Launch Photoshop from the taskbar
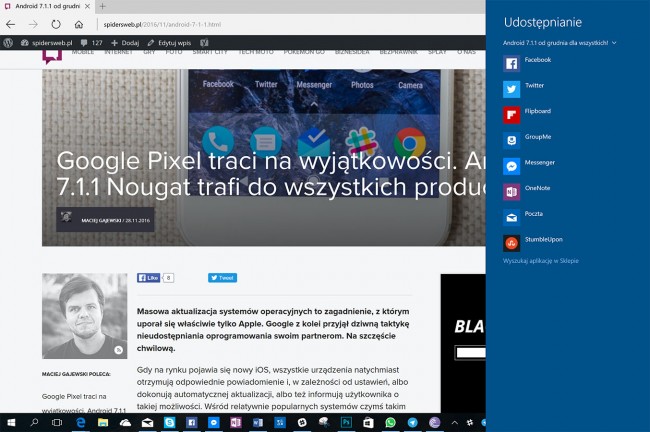This screenshot has width=650, height=432. (346, 422)
